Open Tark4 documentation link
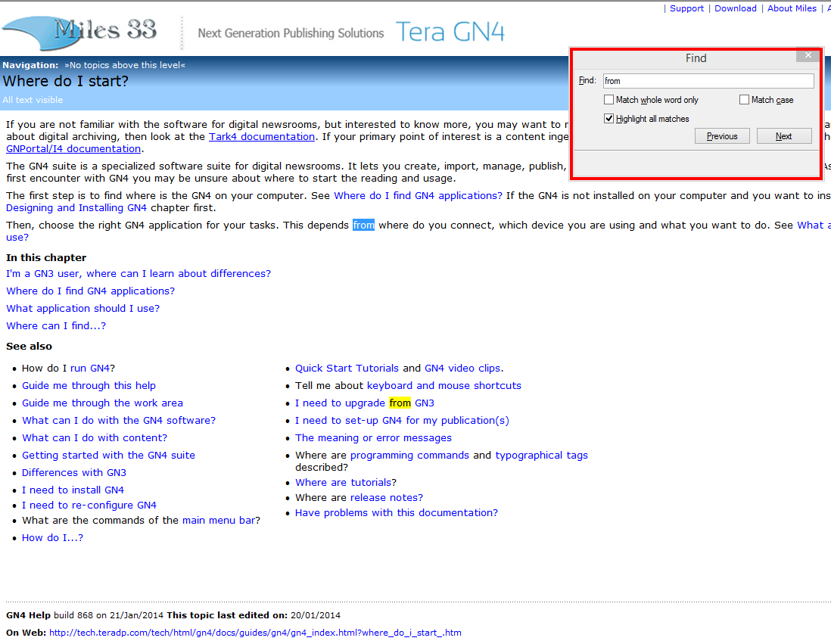Viewport: 831px width, 644px height. [x=262, y=136]
